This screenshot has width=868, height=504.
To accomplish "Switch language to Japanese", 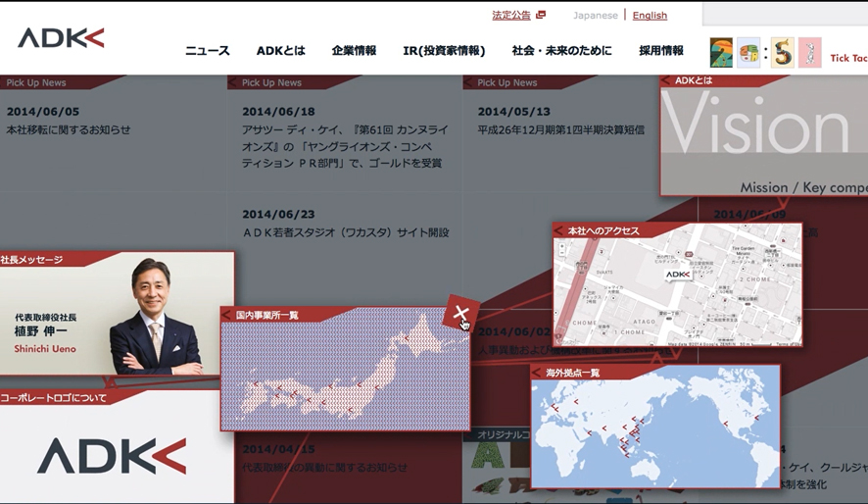I will [x=595, y=15].
